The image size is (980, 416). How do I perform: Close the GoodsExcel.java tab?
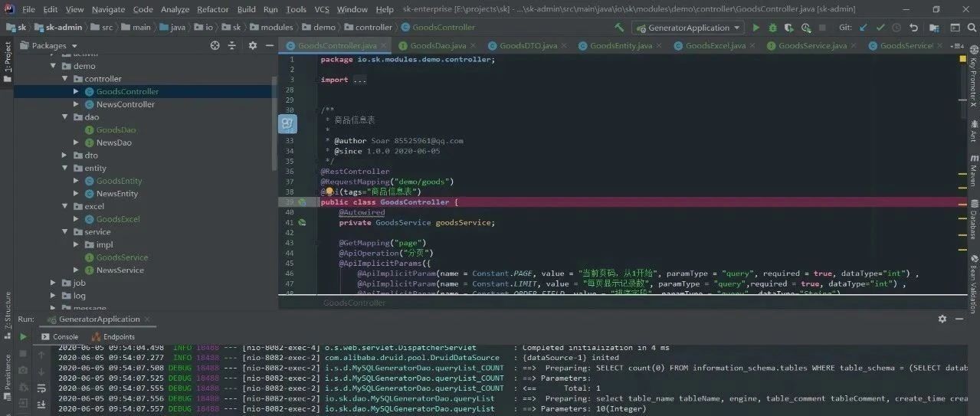(x=754, y=46)
